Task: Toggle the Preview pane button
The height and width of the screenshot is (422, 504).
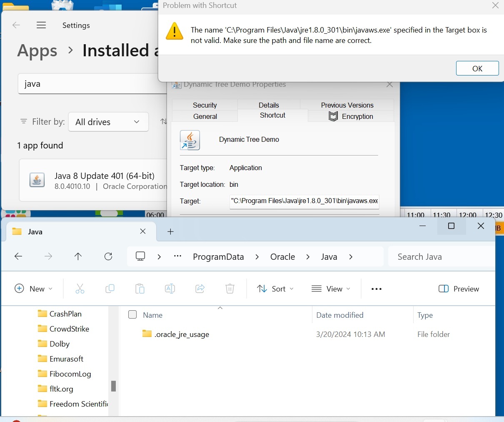Action: coord(459,289)
